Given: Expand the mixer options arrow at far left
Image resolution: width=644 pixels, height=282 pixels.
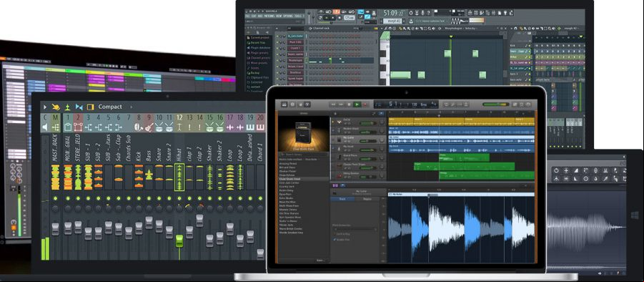Looking at the screenshot, I should click(x=45, y=107).
